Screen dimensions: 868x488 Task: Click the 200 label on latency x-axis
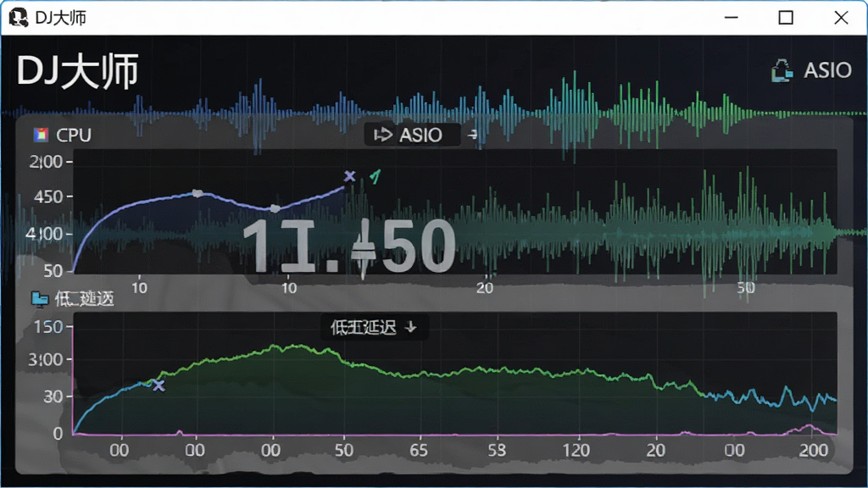813,451
